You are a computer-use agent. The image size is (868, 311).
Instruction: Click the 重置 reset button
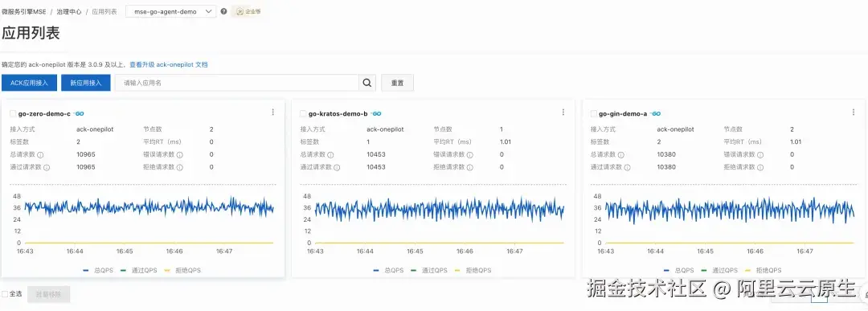[398, 83]
